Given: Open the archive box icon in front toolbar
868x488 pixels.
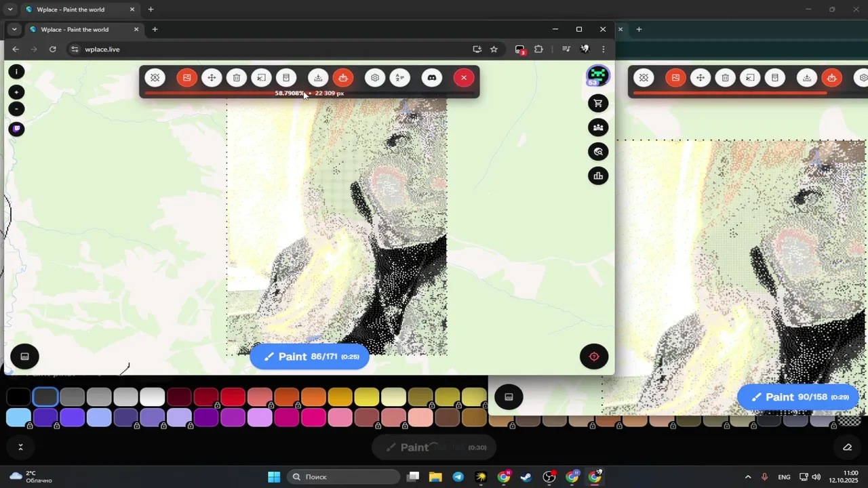Looking at the screenshot, I should click(286, 78).
